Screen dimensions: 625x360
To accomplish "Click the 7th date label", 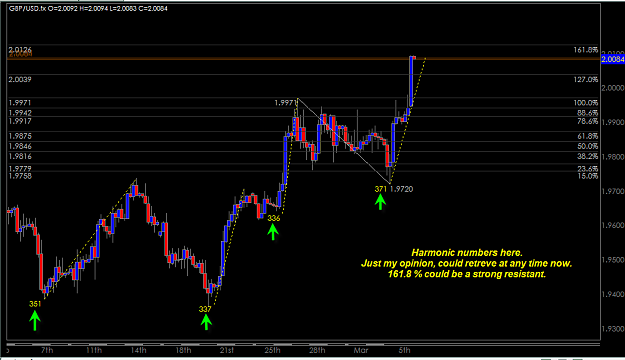I will pyautogui.click(x=47, y=350).
